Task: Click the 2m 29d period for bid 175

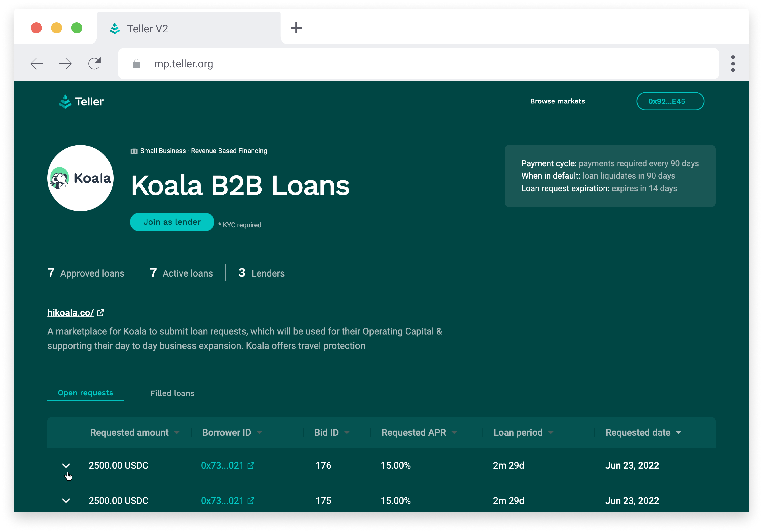Action: pos(508,501)
